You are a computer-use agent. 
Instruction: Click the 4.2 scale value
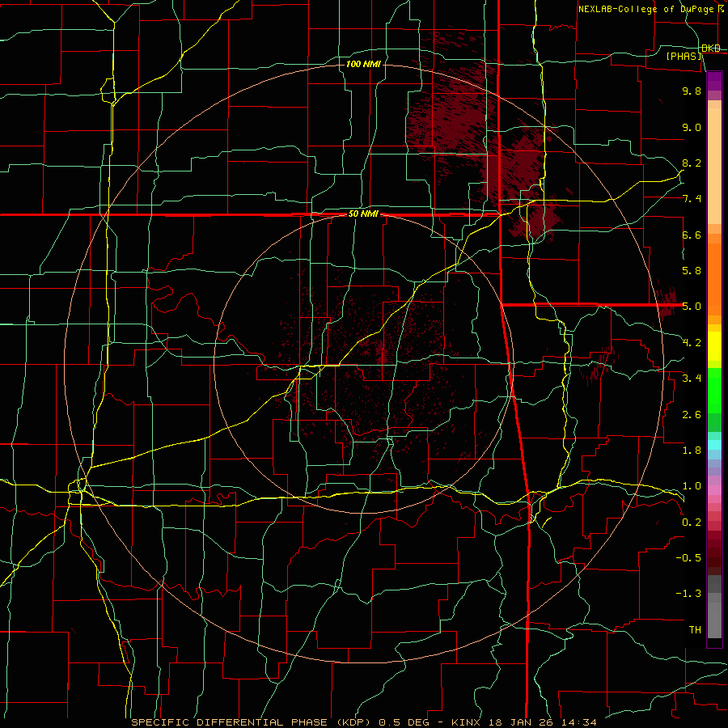pos(692,343)
